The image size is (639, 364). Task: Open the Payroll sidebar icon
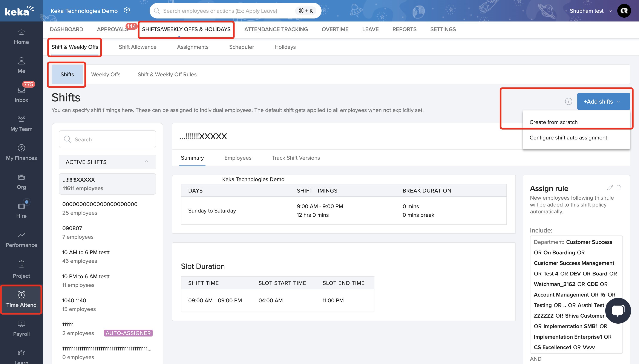21,324
